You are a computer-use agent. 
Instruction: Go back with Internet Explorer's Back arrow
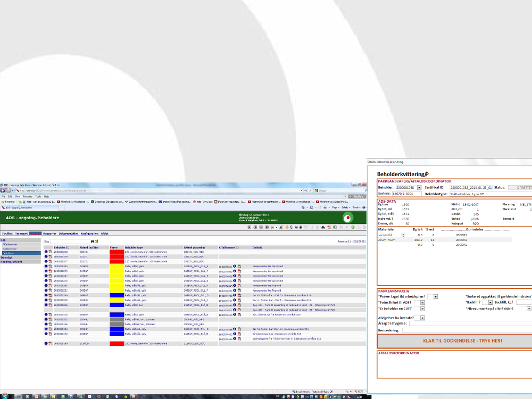[3, 190]
